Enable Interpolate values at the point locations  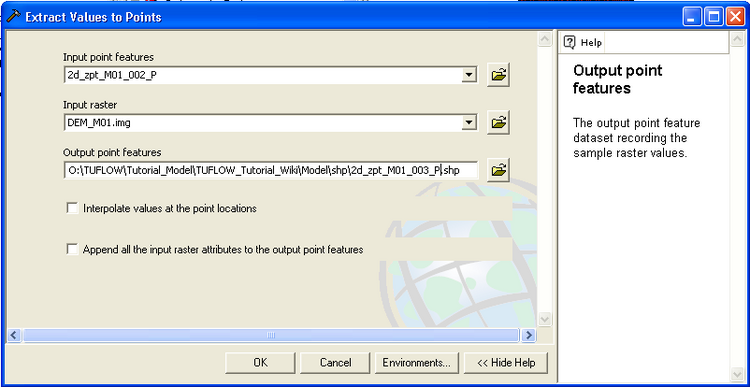pos(72,208)
